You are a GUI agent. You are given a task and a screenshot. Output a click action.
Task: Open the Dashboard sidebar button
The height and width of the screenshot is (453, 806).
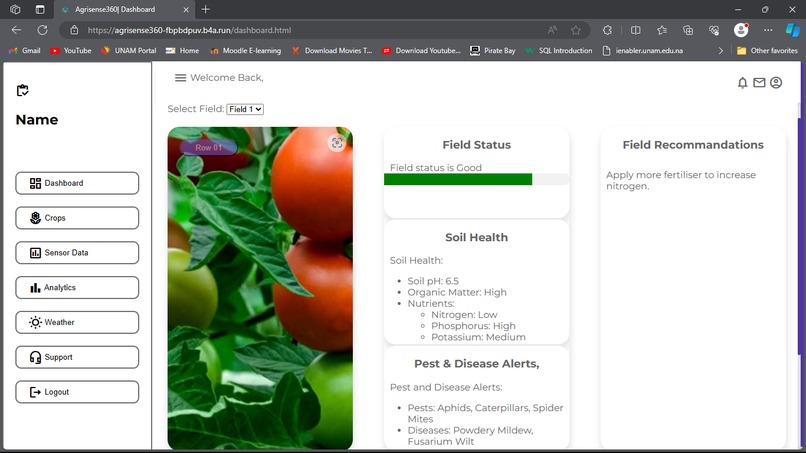point(77,183)
